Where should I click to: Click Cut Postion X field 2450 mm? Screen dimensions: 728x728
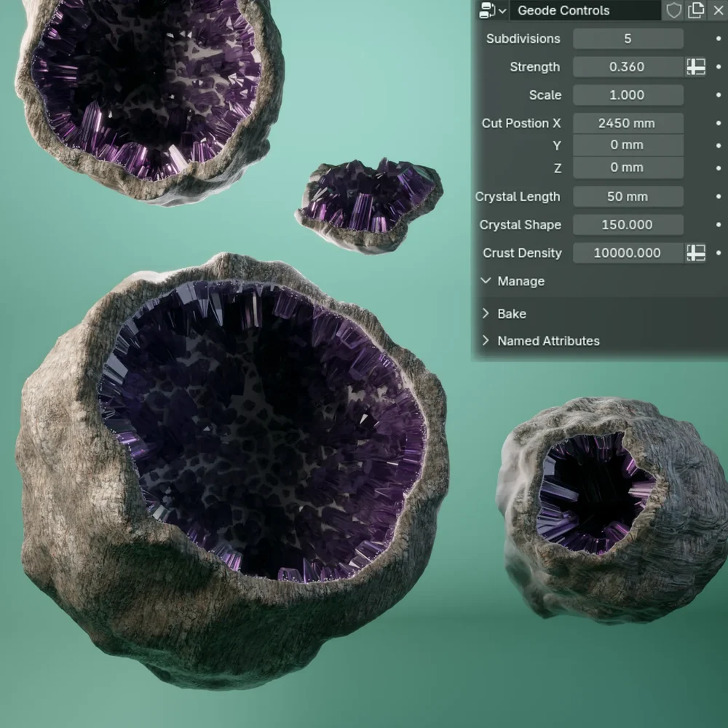coord(628,123)
